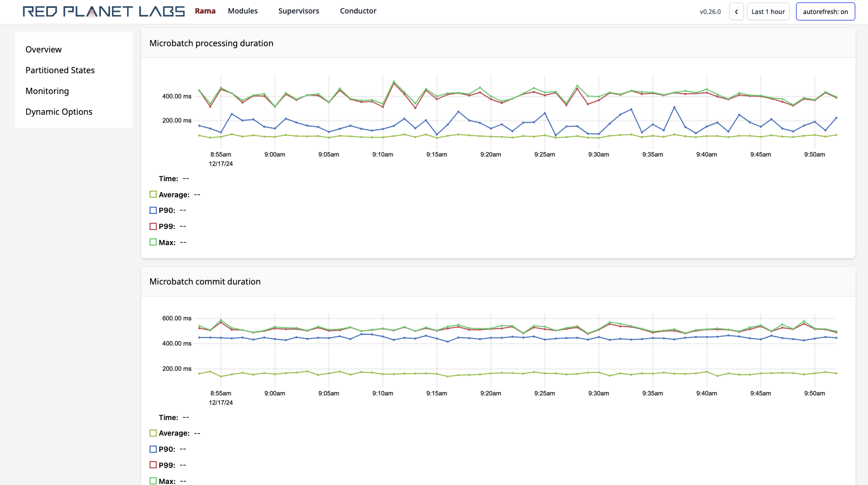Screen dimensions: 868x485
Task: Select Overview in the sidebar
Action: (x=44, y=49)
